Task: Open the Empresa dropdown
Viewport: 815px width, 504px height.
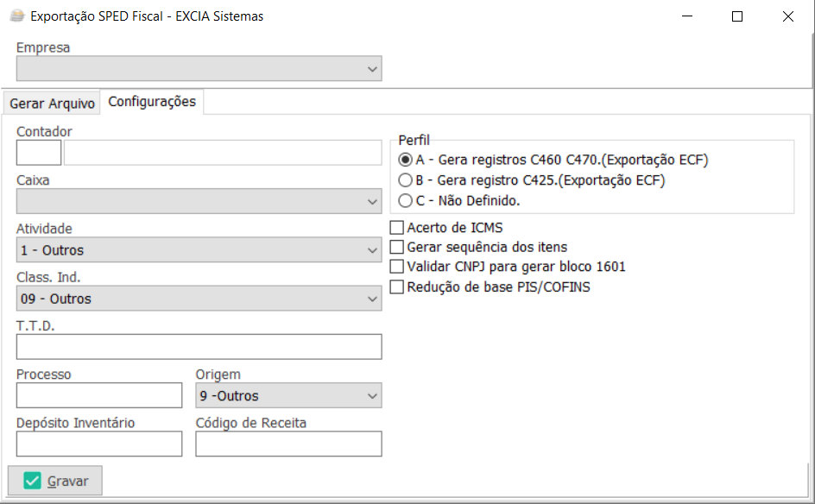Action: [x=199, y=69]
